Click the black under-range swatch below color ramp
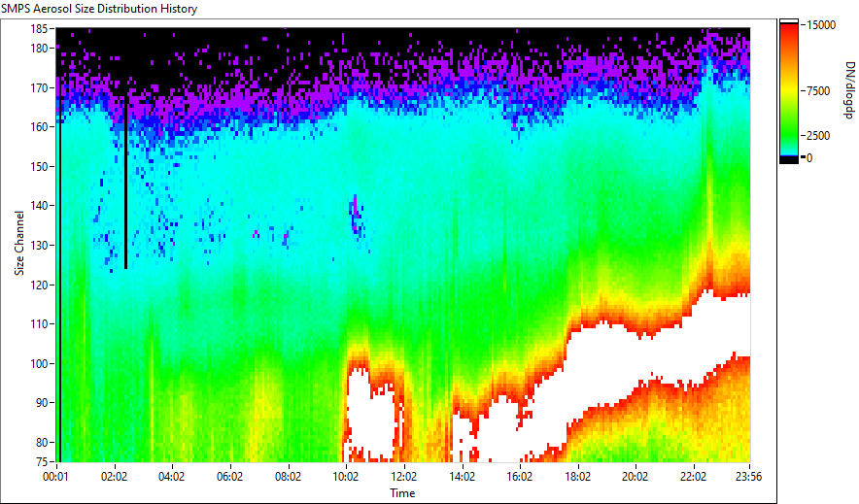The image size is (859, 504). [789, 159]
